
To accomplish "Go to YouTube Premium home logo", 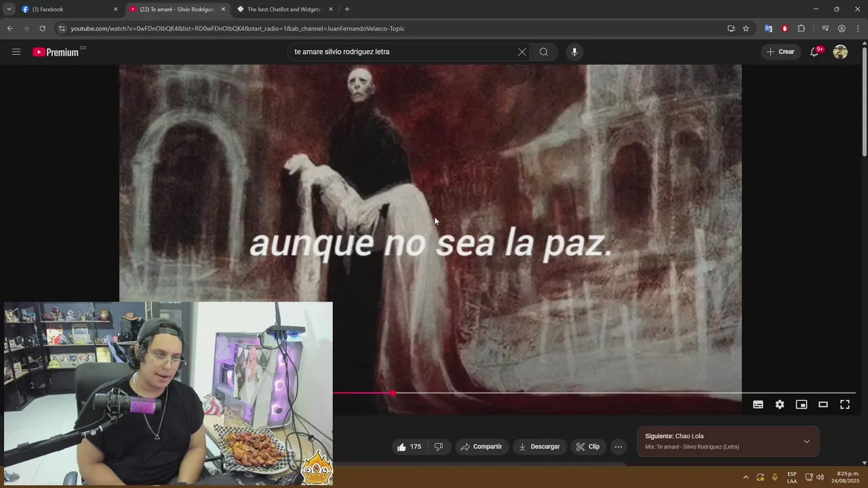I will (x=56, y=52).
